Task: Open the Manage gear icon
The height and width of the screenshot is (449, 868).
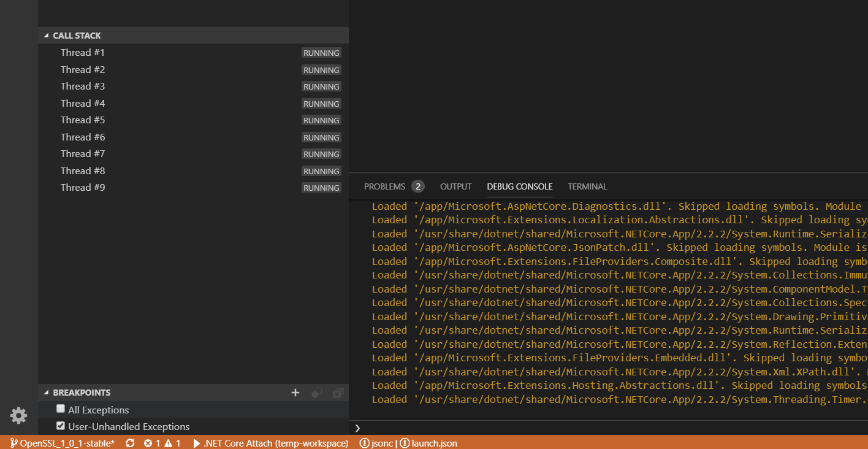Action: (x=18, y=416)
